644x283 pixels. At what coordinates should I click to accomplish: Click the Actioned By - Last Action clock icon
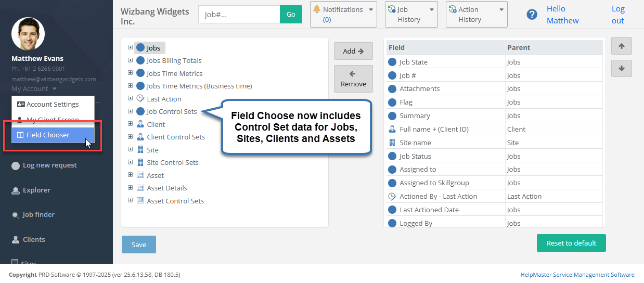(x=392, y=196)
